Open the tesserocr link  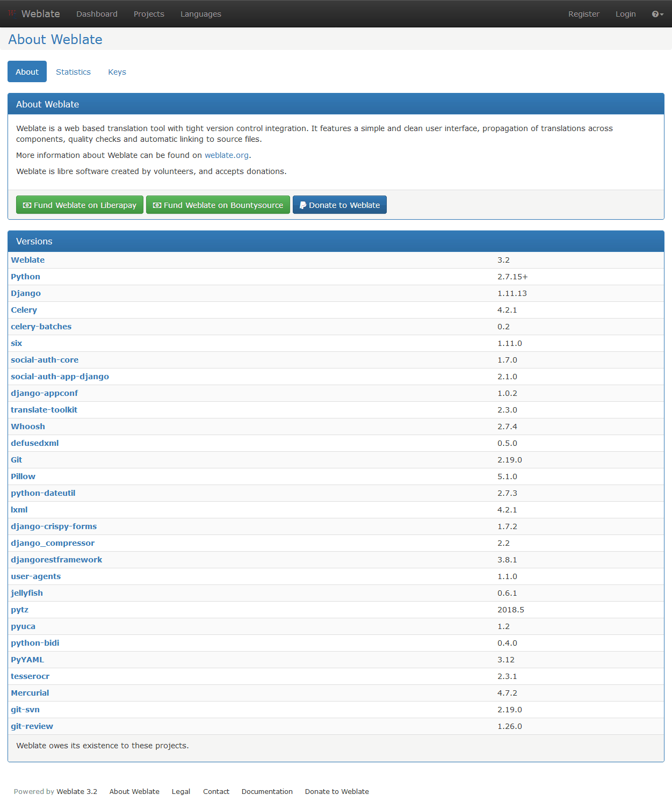coord(30,676)
